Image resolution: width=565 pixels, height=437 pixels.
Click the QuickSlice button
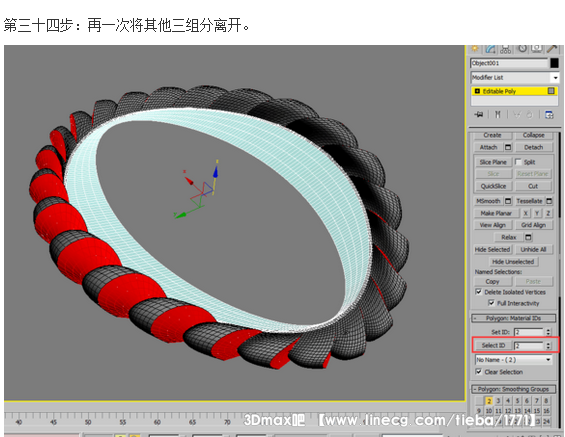(493, 186)
